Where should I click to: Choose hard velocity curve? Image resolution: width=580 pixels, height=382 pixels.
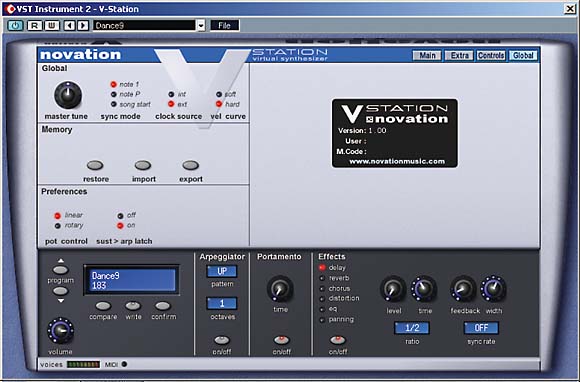click(219, 104)
